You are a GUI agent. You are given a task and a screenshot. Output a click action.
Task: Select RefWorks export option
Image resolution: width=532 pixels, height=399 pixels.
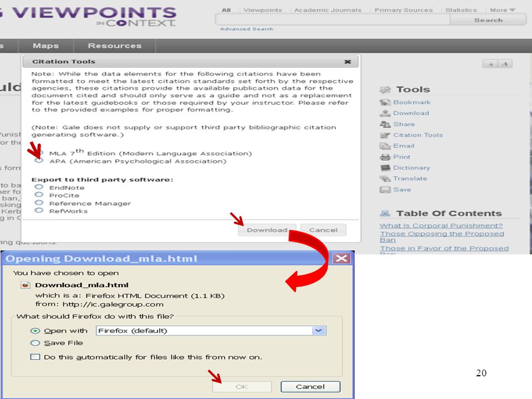tap(39, 211)
